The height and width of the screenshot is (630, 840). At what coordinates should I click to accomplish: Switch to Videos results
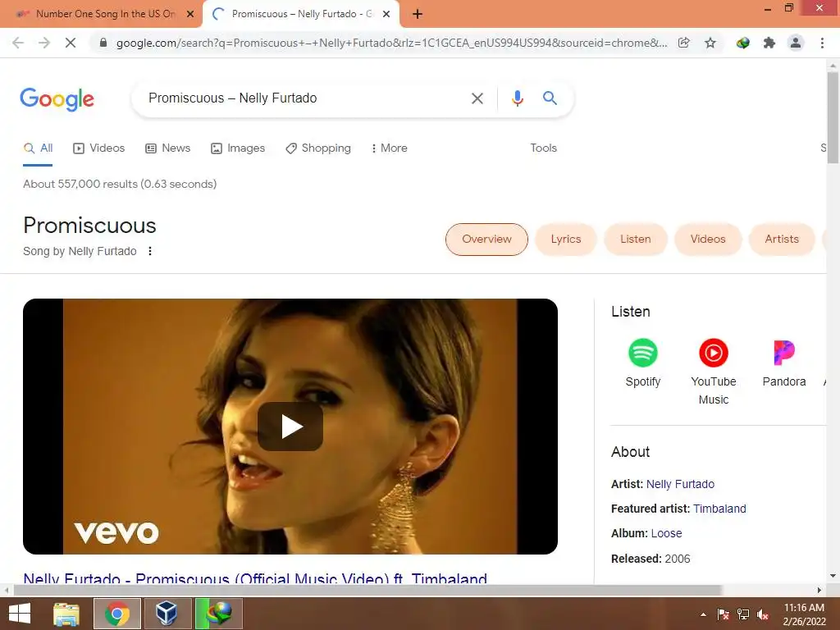tap(99, 148)
